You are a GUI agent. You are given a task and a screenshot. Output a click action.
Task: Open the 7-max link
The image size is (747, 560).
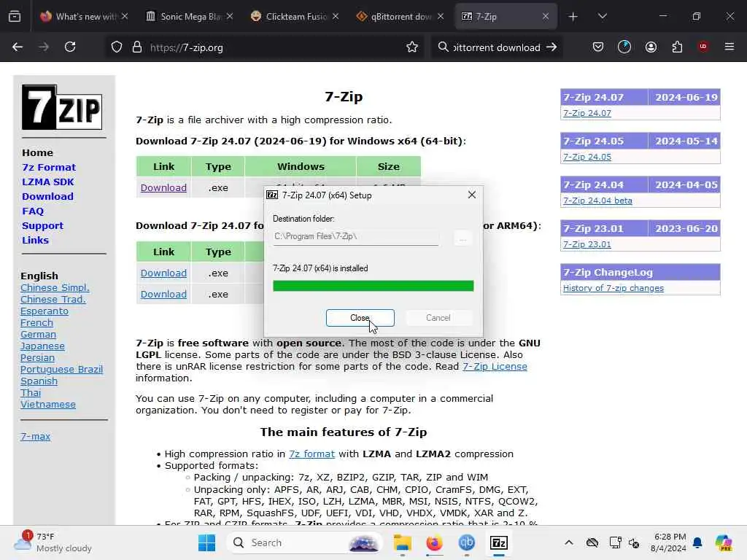point(35,436)
